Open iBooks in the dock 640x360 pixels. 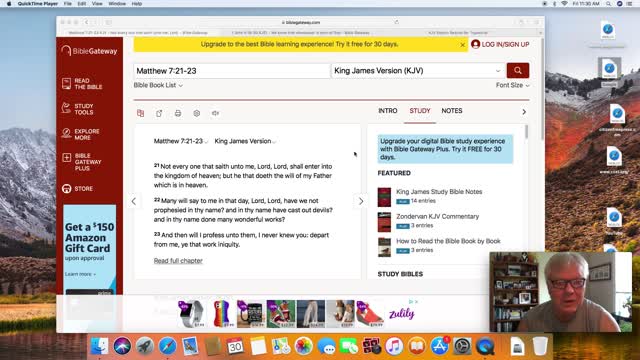click(417, 347)
